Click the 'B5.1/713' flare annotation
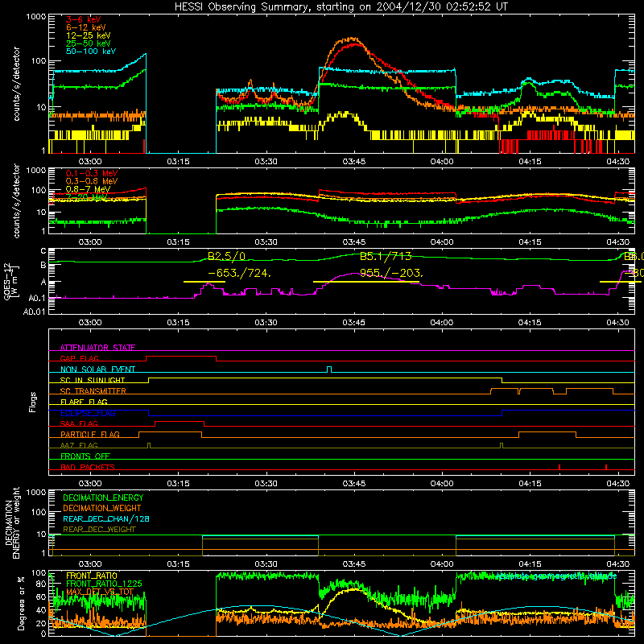 tap(386, 256)
